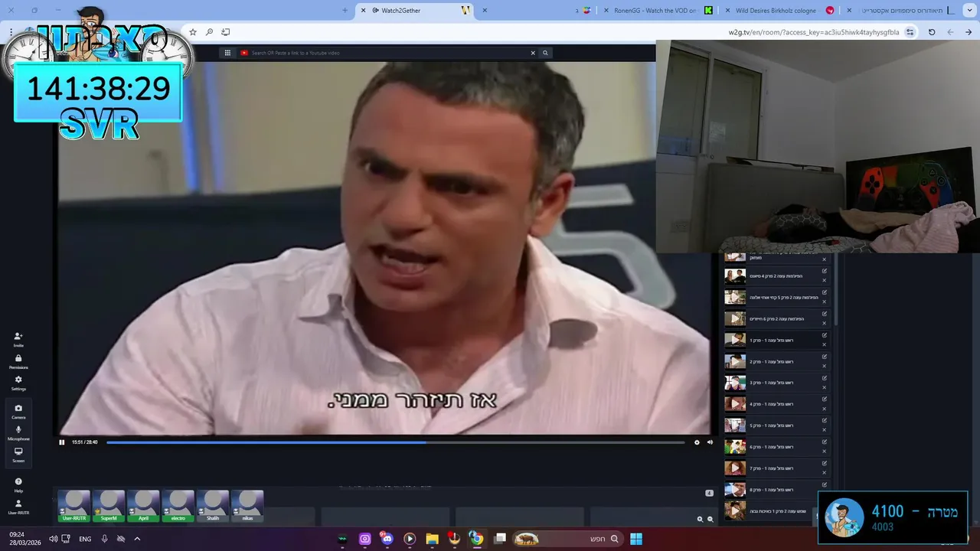Toggle Screen sharing in the sidebar

point(18,455)
